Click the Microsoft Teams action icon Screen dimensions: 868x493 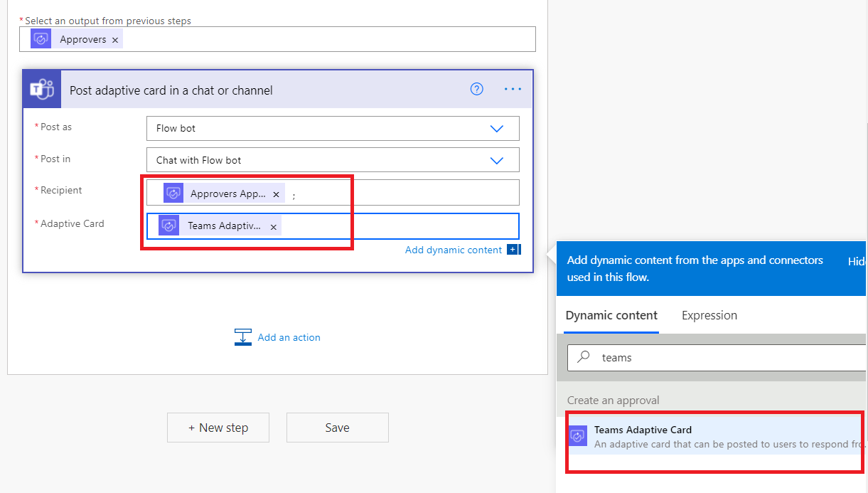click(x=42, y=90)
